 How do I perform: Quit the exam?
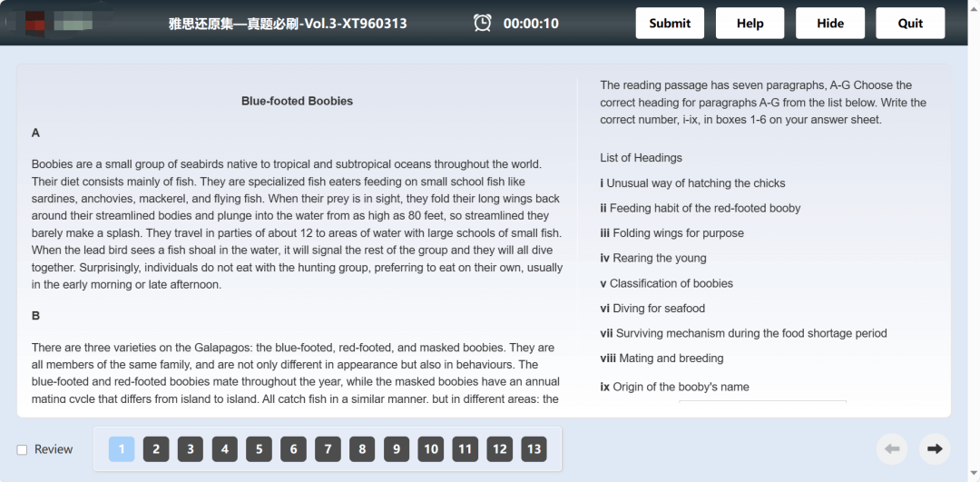point(910,23)
